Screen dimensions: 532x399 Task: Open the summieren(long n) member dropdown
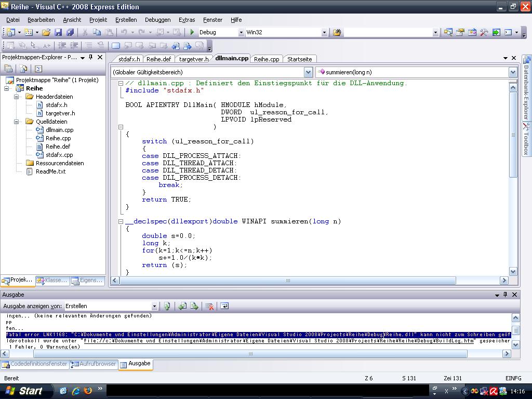pos(512,72)
